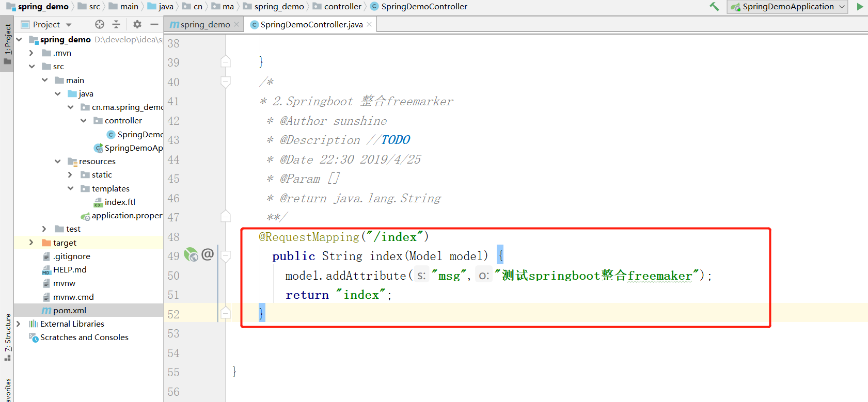
Task: Click SpringDemoController breadcrumb item
Action: (x=419, y=6)
